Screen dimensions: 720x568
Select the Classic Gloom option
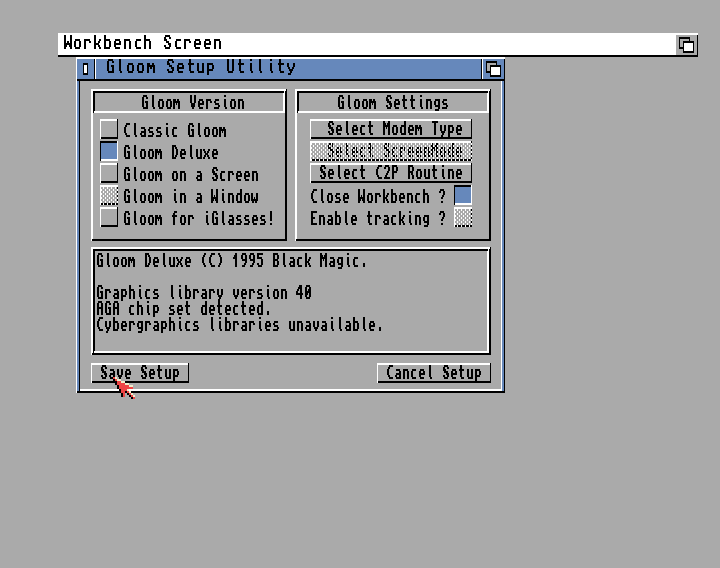[x=109, y=130]
